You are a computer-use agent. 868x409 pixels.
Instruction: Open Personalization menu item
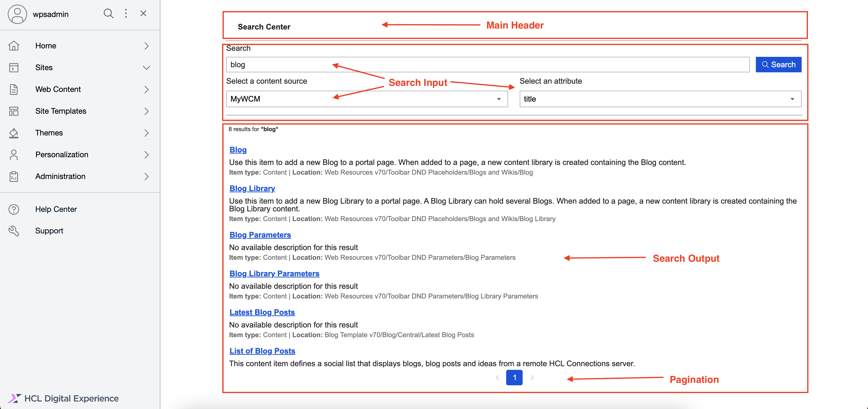pos(62,155)
